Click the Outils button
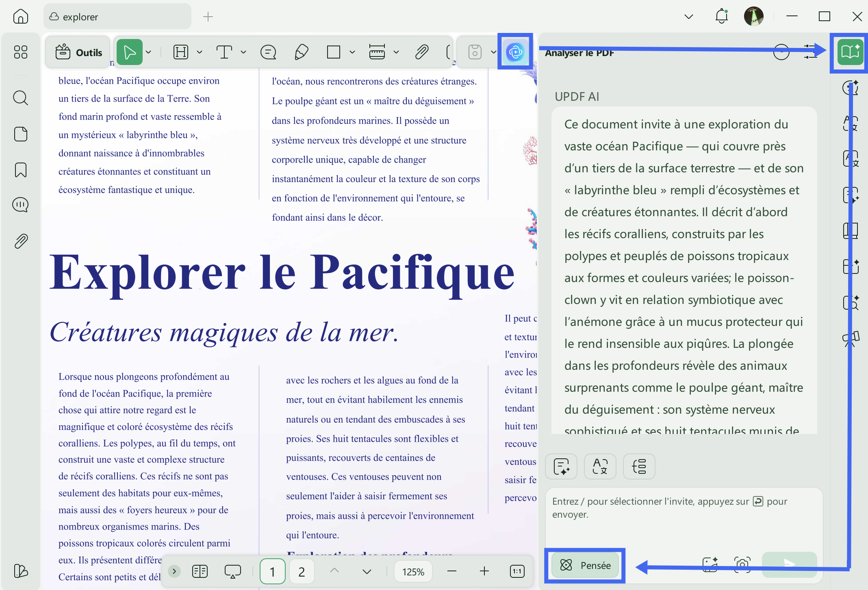The height and width of the screenshot is (590, 868). click(79, 52)
